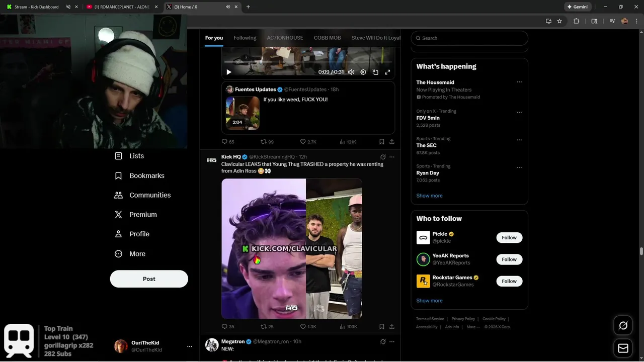Click the page vertical scrollbar thumb
The width and height of the screenshot is (644, 362).
coord(641,251)
